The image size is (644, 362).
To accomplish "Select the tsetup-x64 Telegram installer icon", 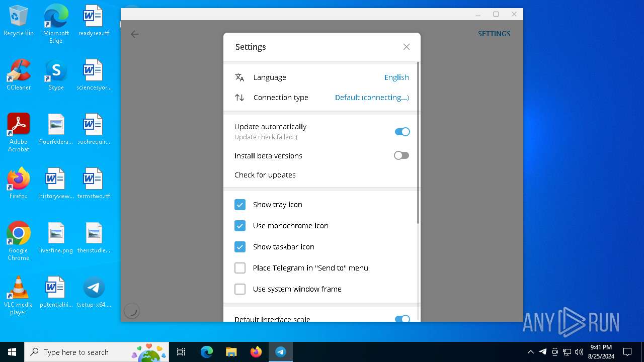I will pyautogui.click(x=94, y=293).
